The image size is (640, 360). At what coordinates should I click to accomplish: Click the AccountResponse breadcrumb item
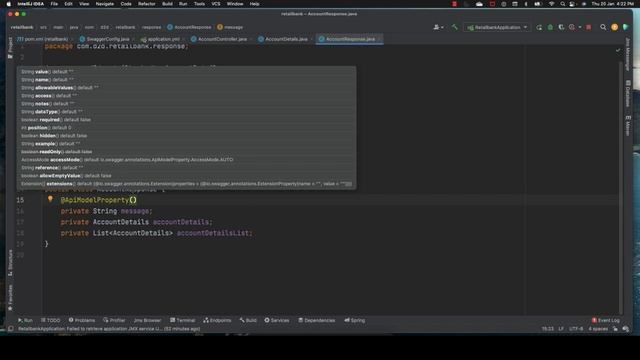coord(189,27)
